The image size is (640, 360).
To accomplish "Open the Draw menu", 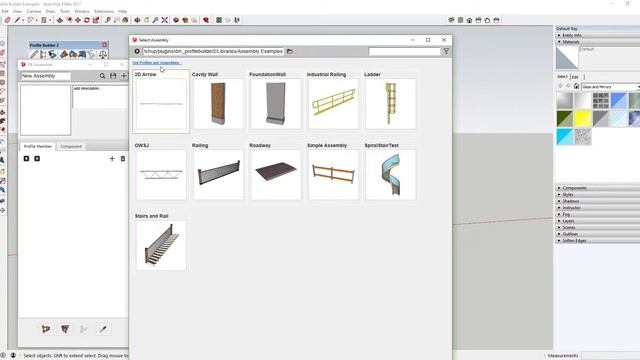I will [x=50, y=11].
